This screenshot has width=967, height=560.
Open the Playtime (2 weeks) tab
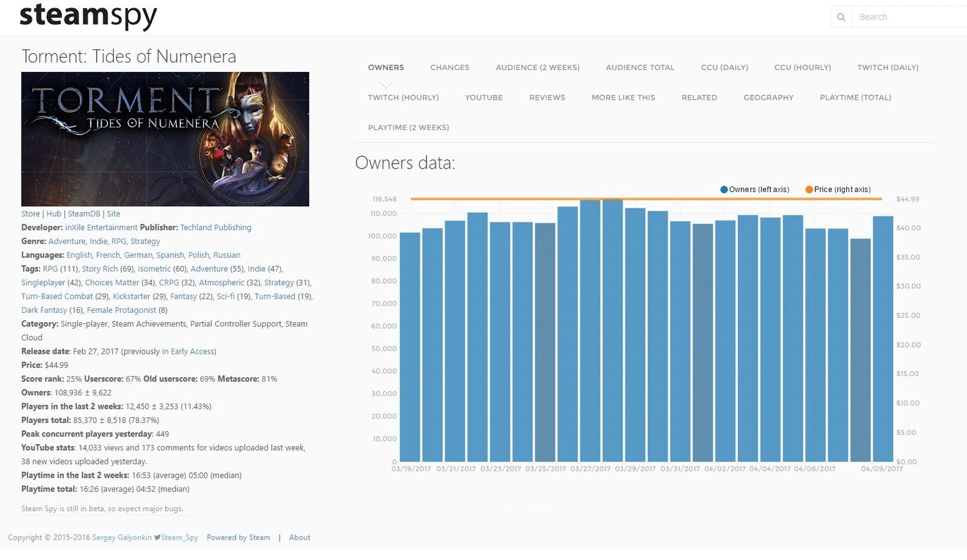point(408,128)
